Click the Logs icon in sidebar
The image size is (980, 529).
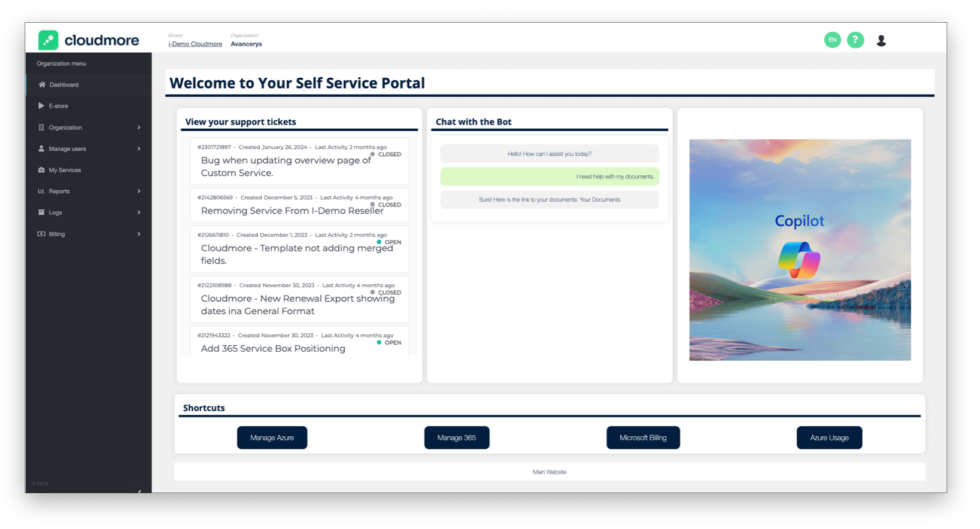coord(41,212)
